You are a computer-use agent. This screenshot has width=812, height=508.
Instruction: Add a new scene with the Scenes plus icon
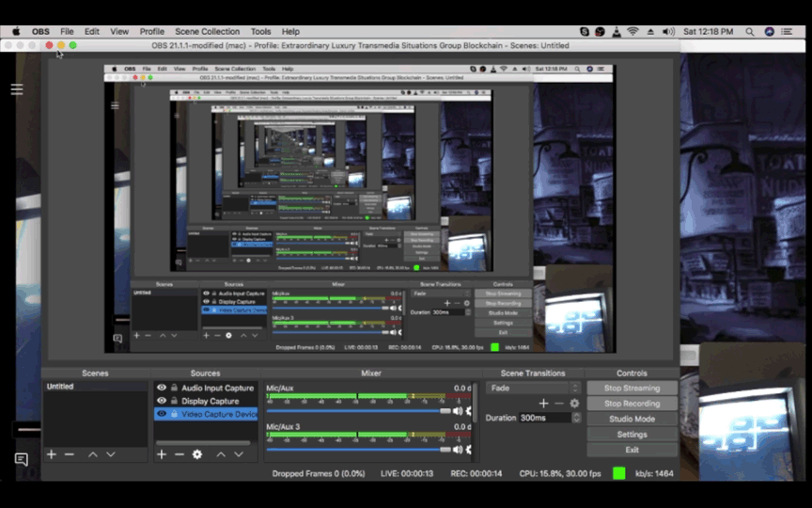point(52,454)
